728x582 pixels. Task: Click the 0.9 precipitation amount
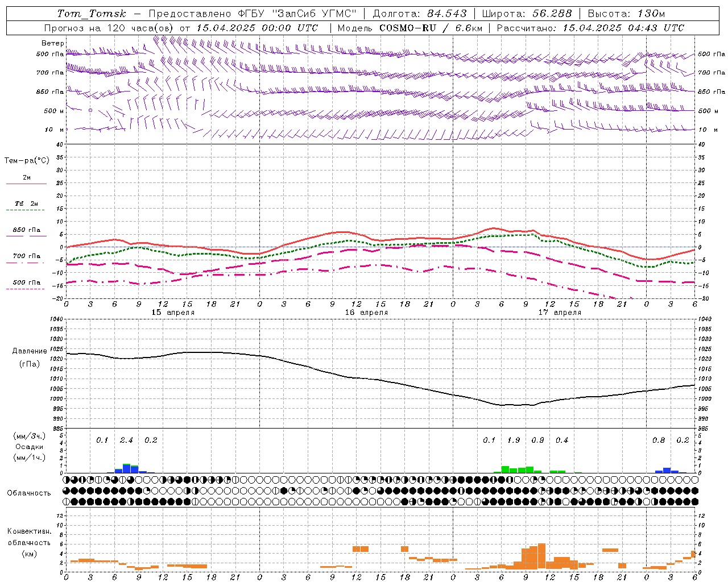(x=537, y=440)
